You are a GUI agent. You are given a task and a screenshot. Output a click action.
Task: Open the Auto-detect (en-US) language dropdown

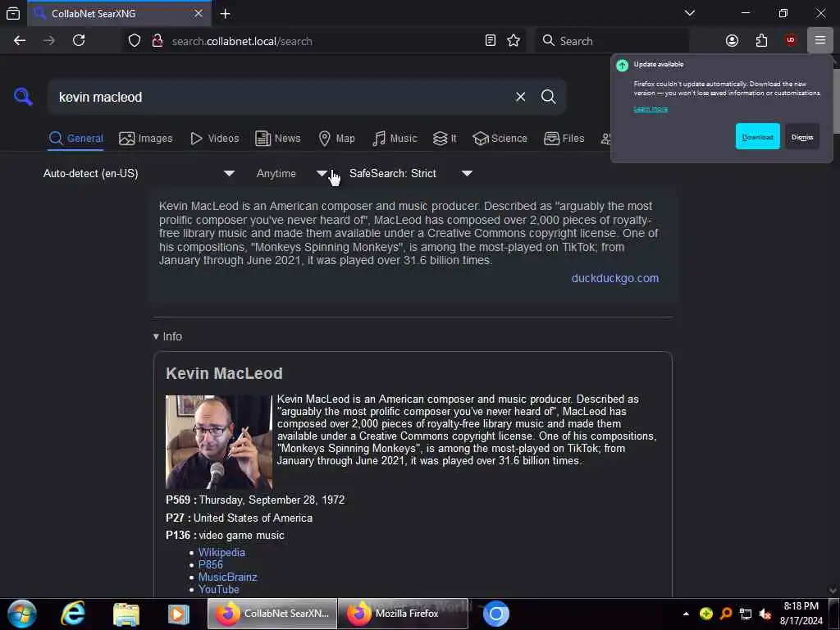pos(139,174)
